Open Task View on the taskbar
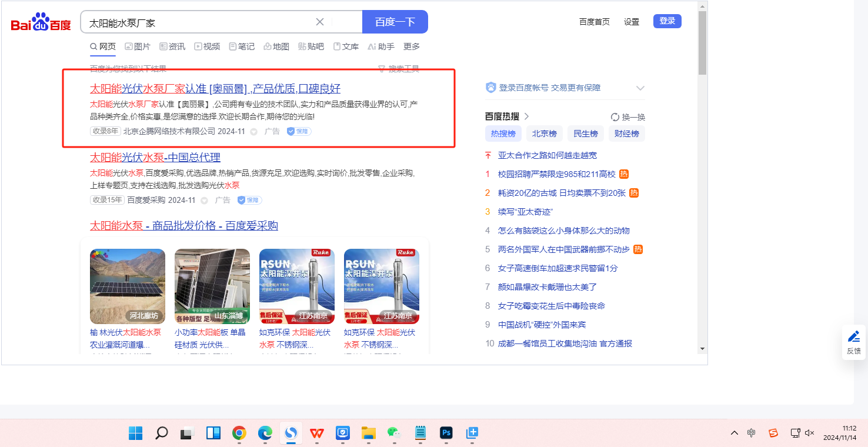 tap(188, 433)
